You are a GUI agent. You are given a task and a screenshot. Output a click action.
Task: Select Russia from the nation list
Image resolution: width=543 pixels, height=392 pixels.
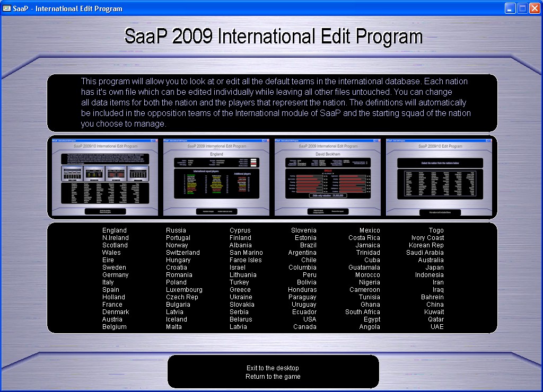click(x=176, y=230)
